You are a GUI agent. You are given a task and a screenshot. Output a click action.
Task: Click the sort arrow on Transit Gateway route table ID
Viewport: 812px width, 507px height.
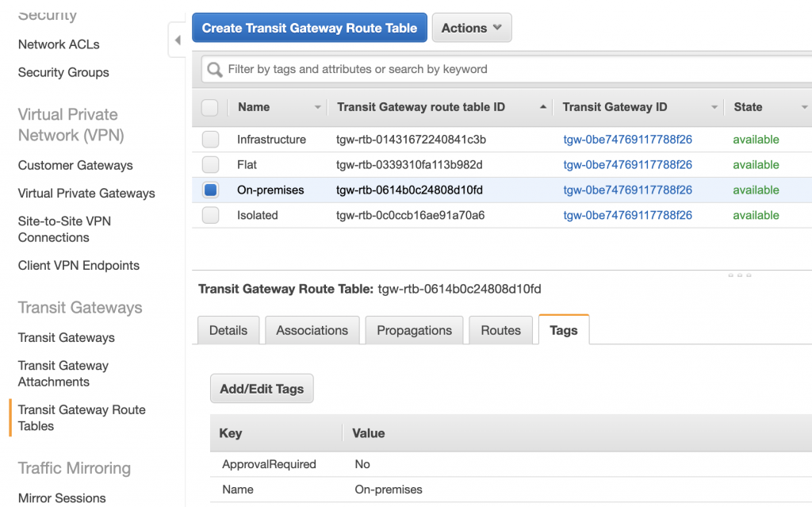[544, 106]
